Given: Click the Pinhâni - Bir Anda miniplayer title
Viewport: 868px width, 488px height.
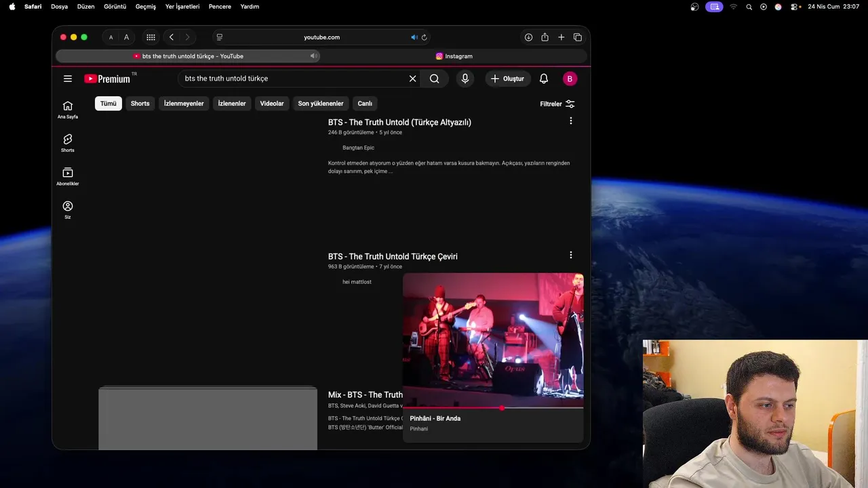Looking at the screenshot, I should 435,418.
